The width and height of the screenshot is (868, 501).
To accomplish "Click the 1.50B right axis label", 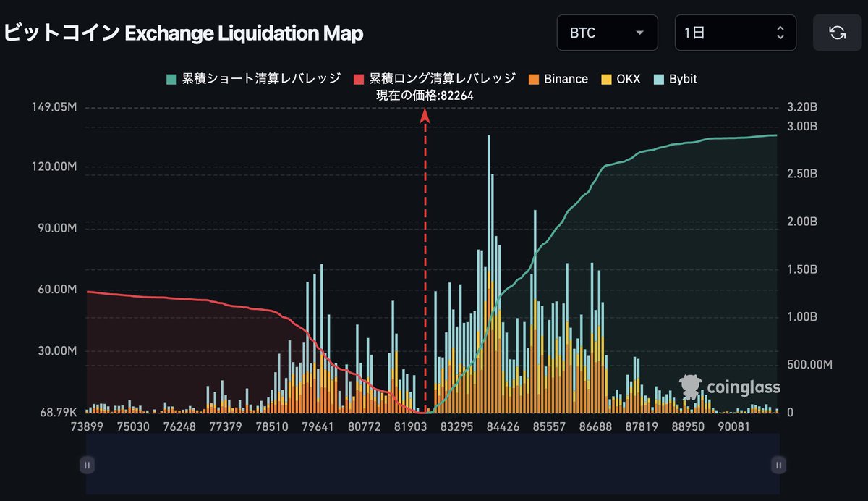I will pos(802,269).
